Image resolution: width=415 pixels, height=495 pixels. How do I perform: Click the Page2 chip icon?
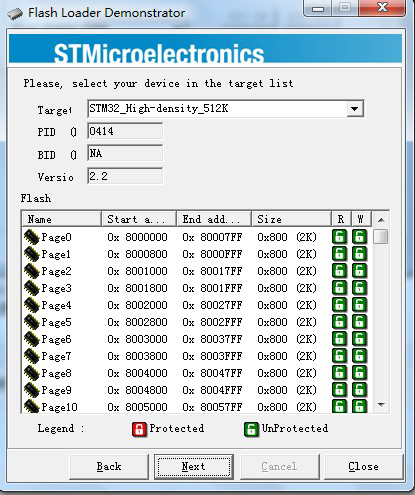tap(32, 271)
